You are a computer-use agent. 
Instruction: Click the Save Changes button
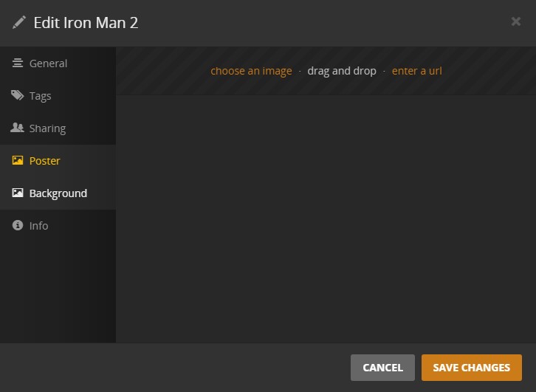471,368
